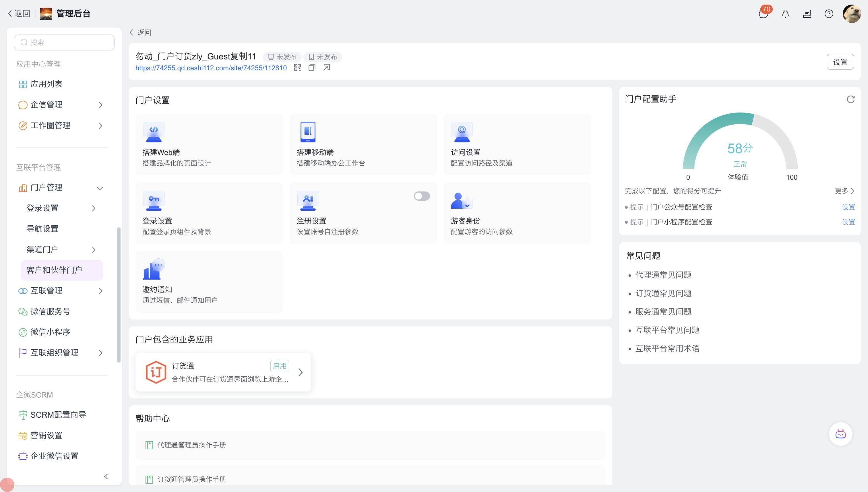
Task: Open the 订货通 application card
Action: (223, 372)
